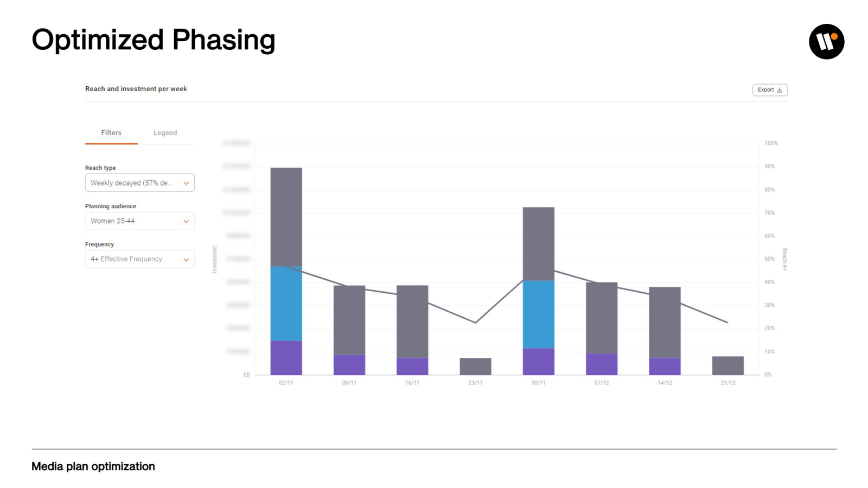Click the circular brand logo icon
Screen dimensions: 868x488
point(826,42)
